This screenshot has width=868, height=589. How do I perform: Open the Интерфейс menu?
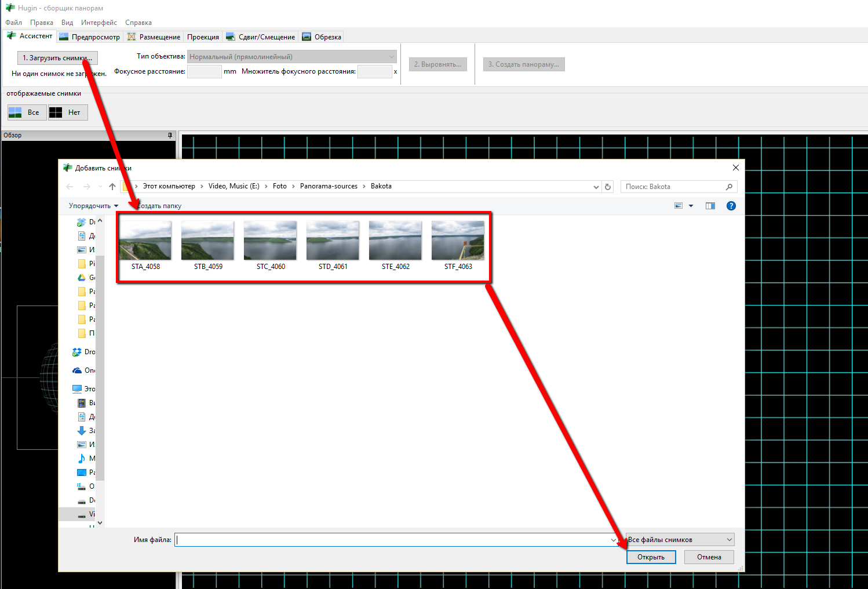pyautogui.click(x=99, y=23)
